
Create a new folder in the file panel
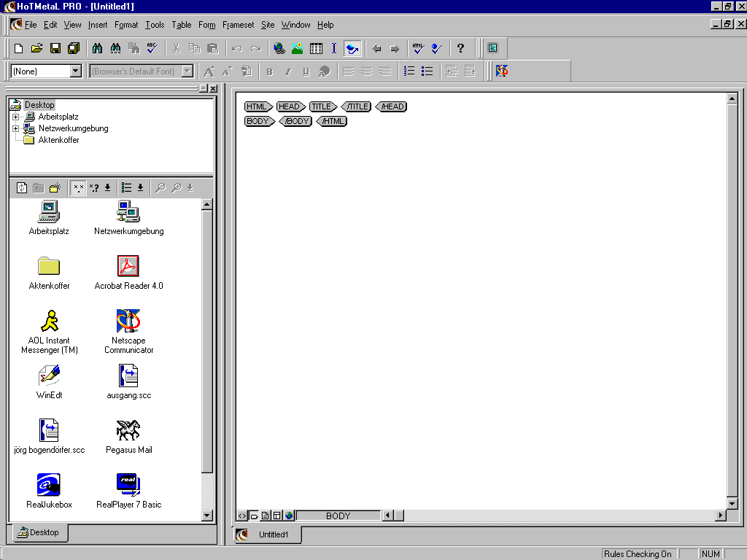55,187
